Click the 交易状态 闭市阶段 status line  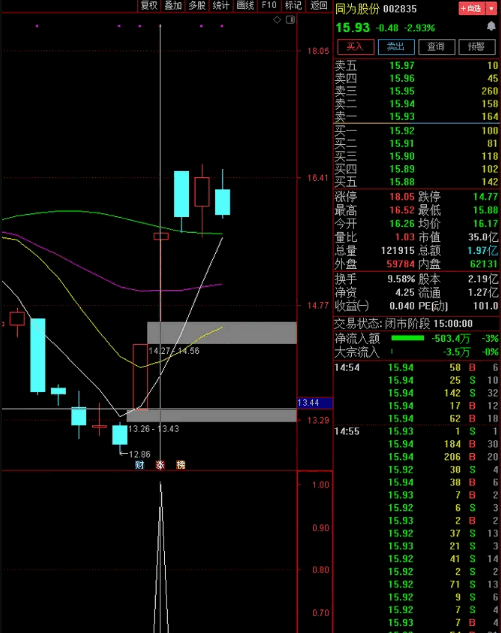coord(403,324)
